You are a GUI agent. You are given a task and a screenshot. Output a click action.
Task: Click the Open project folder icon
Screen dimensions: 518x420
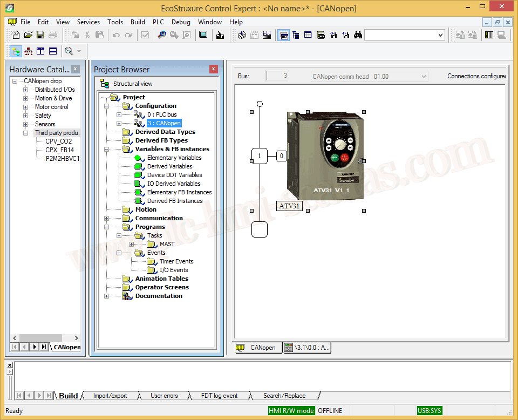pyautogui.click(x=28, y=35)
